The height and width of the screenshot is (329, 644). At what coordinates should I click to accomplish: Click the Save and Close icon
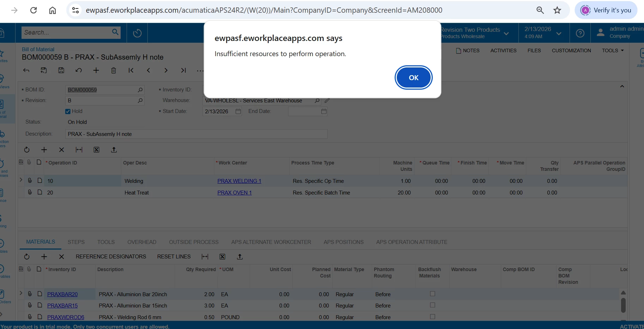44,70
